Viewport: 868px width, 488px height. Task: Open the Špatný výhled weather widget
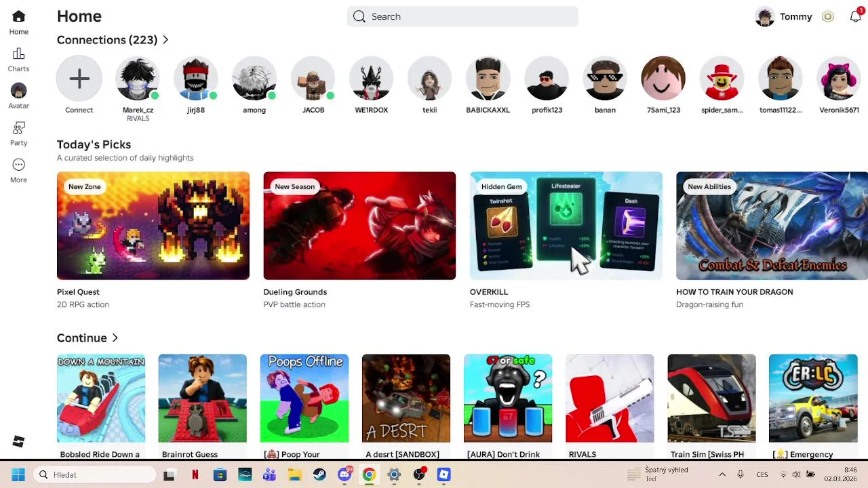click(658, 474)
